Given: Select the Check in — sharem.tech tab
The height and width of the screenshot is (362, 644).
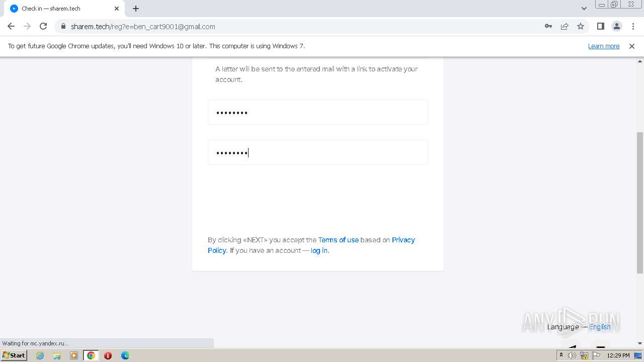Looking at the screenshot, I should coord(64,9).
